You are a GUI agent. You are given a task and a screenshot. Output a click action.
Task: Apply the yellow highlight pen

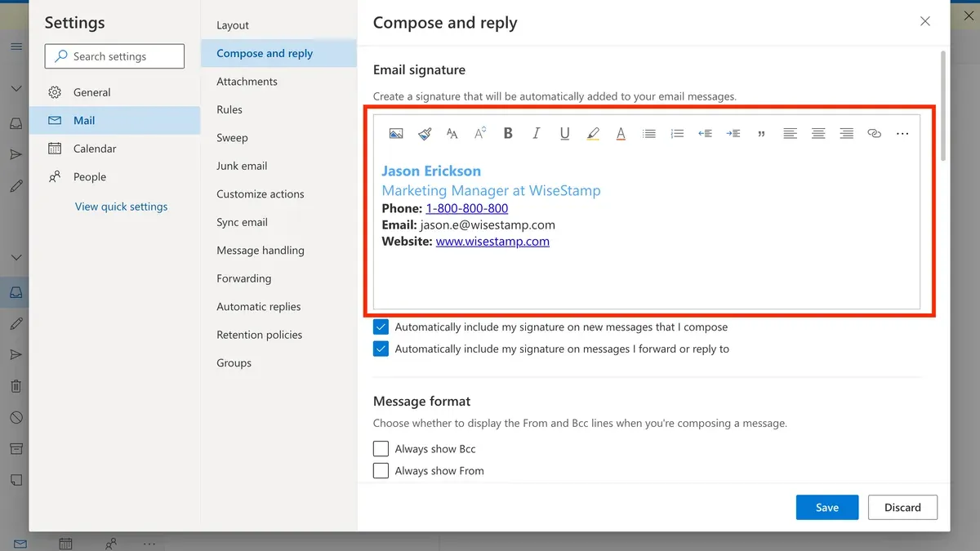coord(593,134)
